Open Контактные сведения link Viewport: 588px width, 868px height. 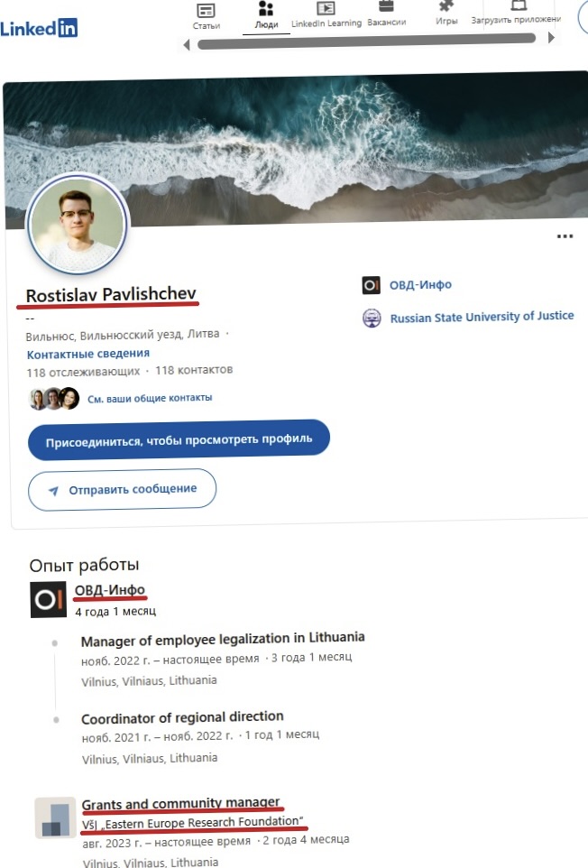88,354
